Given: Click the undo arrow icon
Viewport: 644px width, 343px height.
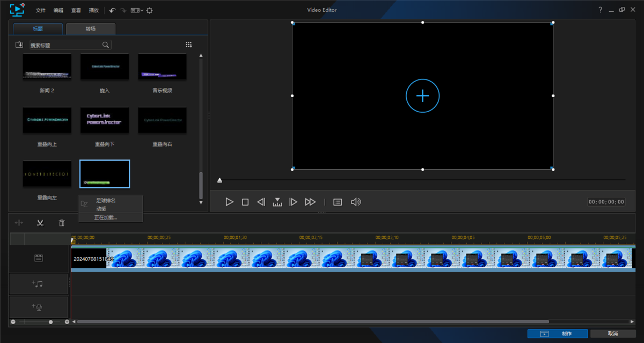Looking at the screenshot, I should 112,10.
